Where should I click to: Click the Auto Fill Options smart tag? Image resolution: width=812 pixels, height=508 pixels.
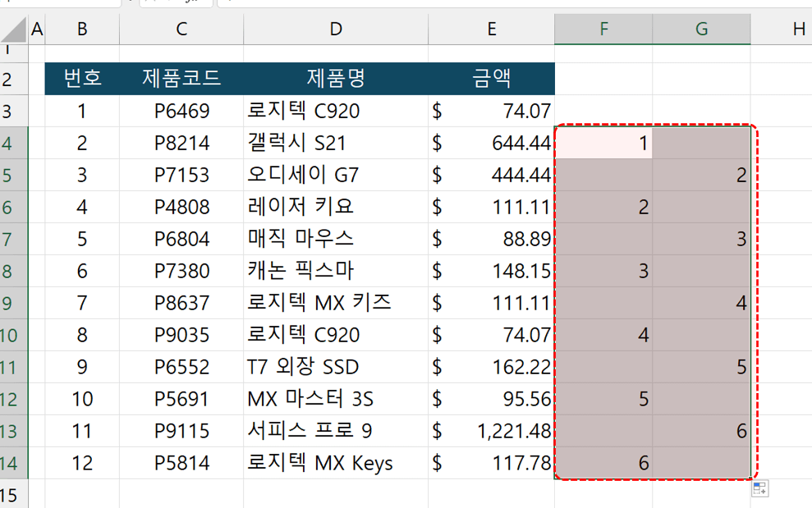point(756,489)
